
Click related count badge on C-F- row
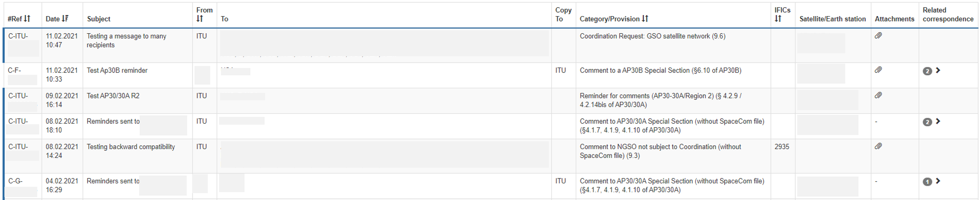click(x=927, y=71)
